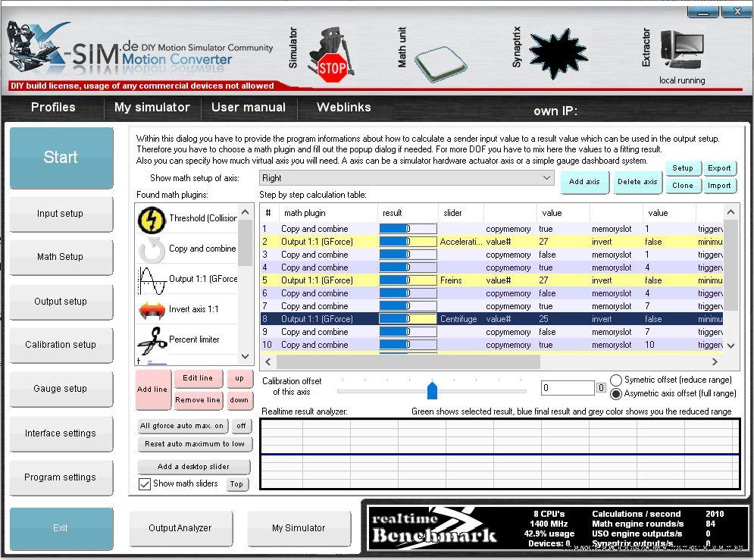Click Delete axis button

(x=637, y=182)
